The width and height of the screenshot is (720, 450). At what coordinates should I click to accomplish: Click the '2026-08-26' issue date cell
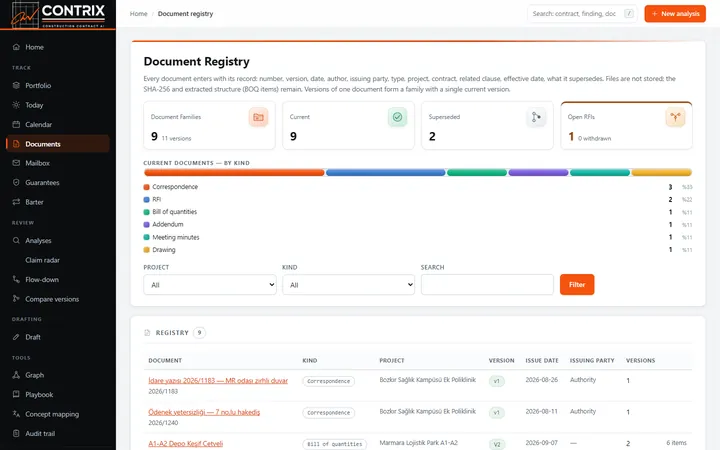[541, 380]
